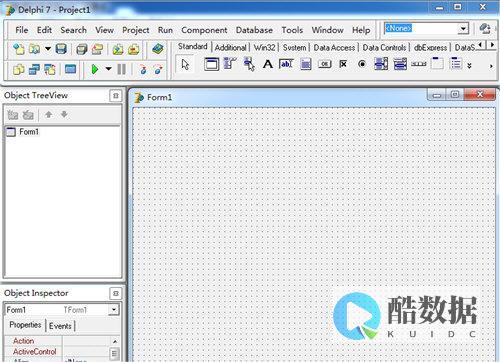Open the Edit menu
The height and width of the screenshot is (362, 500).
pos(44,30)
